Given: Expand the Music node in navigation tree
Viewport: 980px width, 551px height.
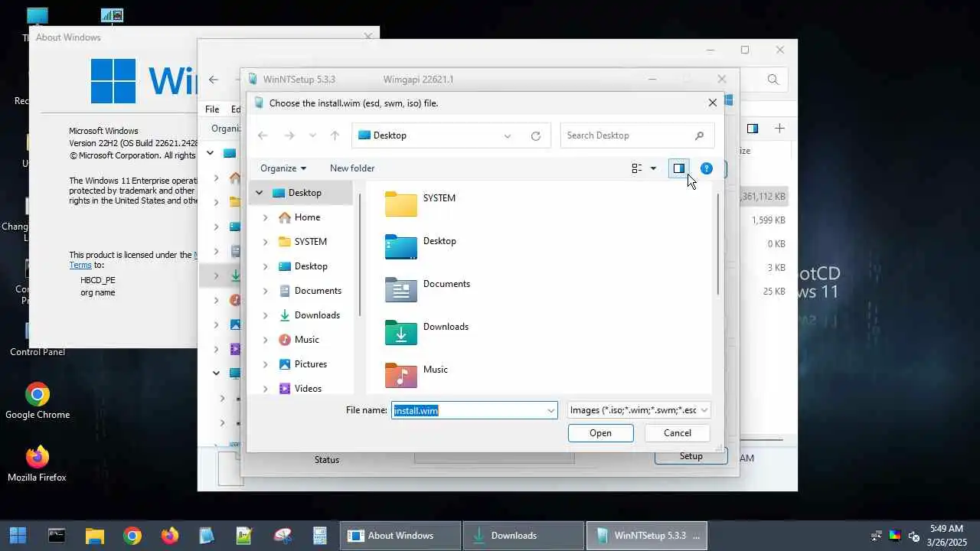Looking at the screenshot, I should [266, 340].
